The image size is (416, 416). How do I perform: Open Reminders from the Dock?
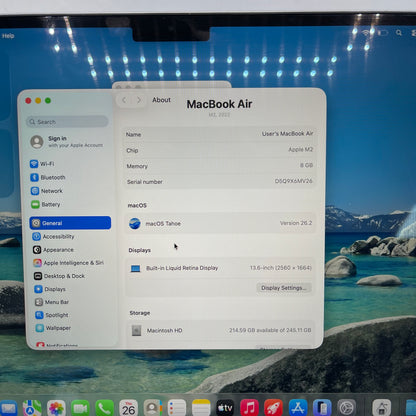177,408
